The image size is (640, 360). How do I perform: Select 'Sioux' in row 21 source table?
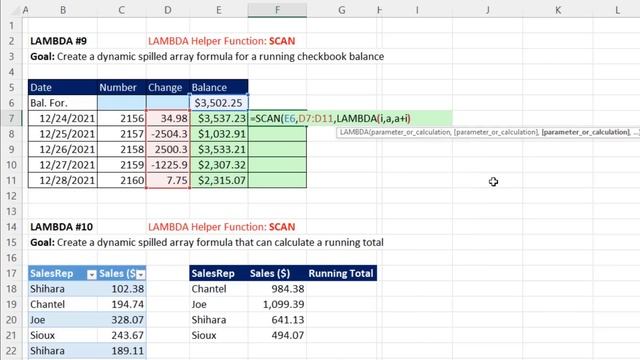62,336
